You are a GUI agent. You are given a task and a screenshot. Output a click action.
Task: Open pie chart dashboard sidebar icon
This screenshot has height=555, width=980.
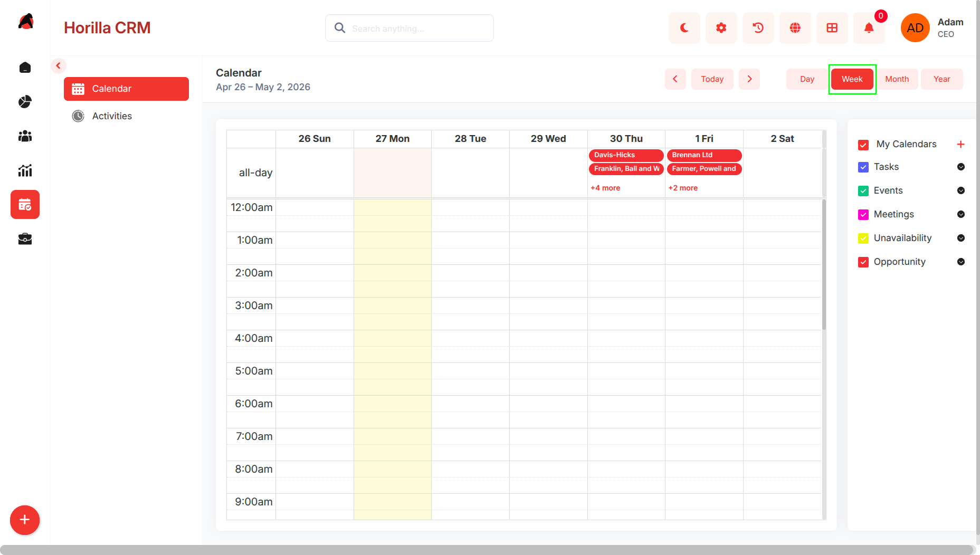[25, 102]
